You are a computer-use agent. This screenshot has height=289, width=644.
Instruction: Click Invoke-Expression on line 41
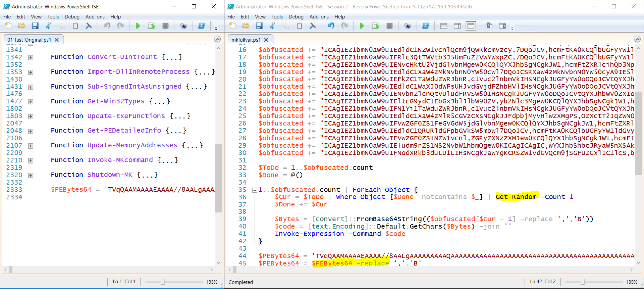click(309, 234)
